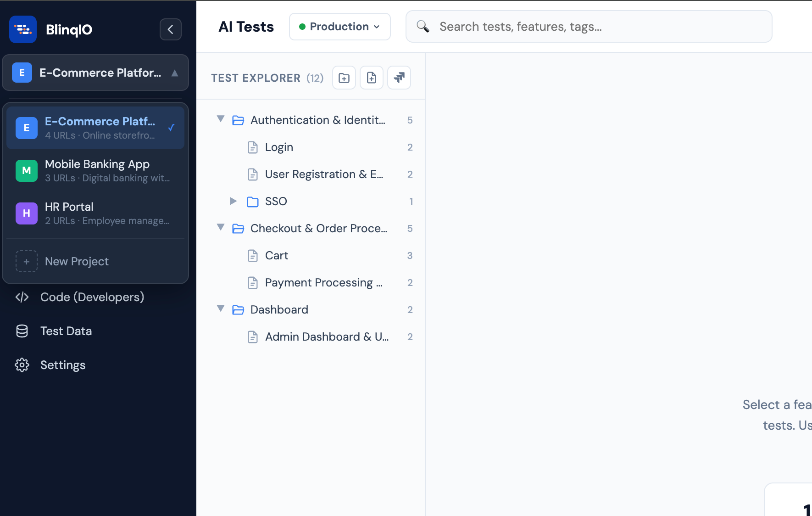Collapse the project selector panel
Image resolution: width=812 pixels, height=516 pixels.
tap(175, 73)
